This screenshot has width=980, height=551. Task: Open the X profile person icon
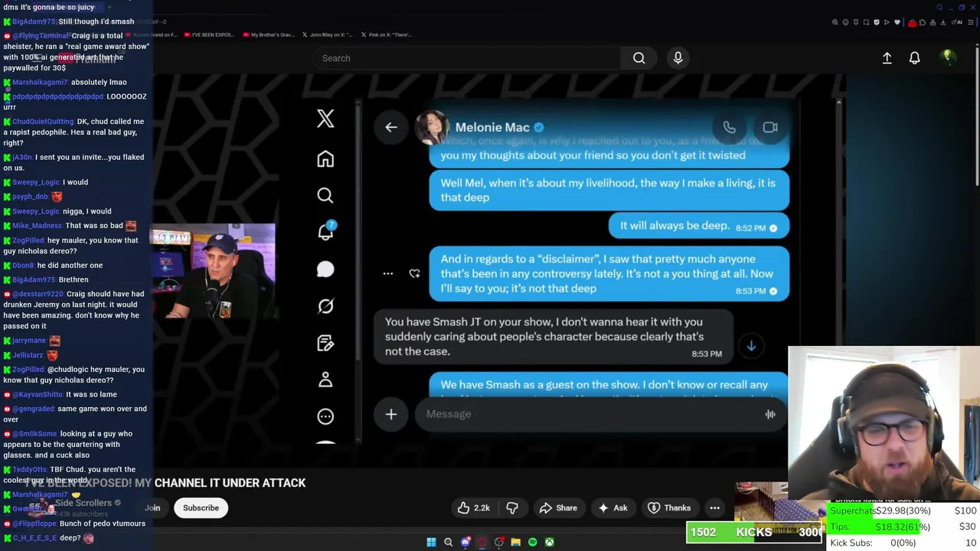325,380
